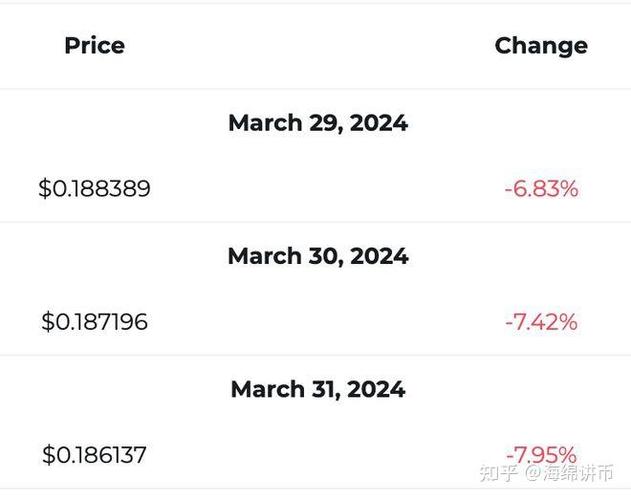This screenshot has height=500, width=631.
Task: Click the percent sign in -6.83%
Action: (x=569, y=189)
